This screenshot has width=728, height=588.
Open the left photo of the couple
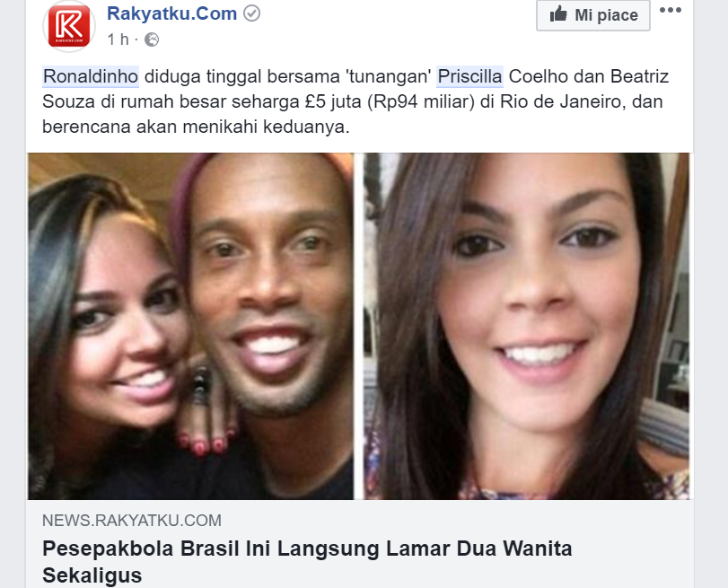tap(191, 326)
